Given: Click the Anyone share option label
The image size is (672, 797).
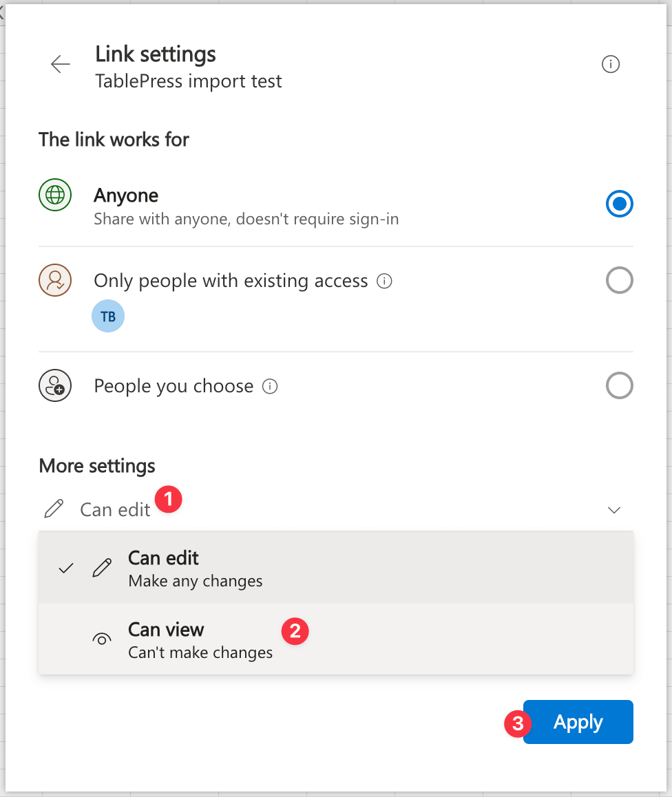Looking at the screenshot, I should pos(126,195).
